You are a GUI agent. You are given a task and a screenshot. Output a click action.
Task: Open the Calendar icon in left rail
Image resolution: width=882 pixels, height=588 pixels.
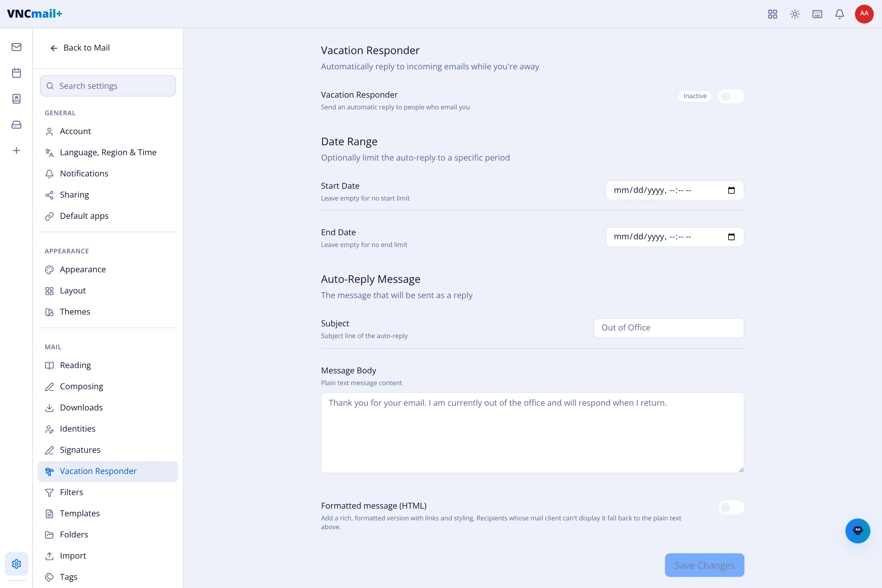(x=16, y=73)
